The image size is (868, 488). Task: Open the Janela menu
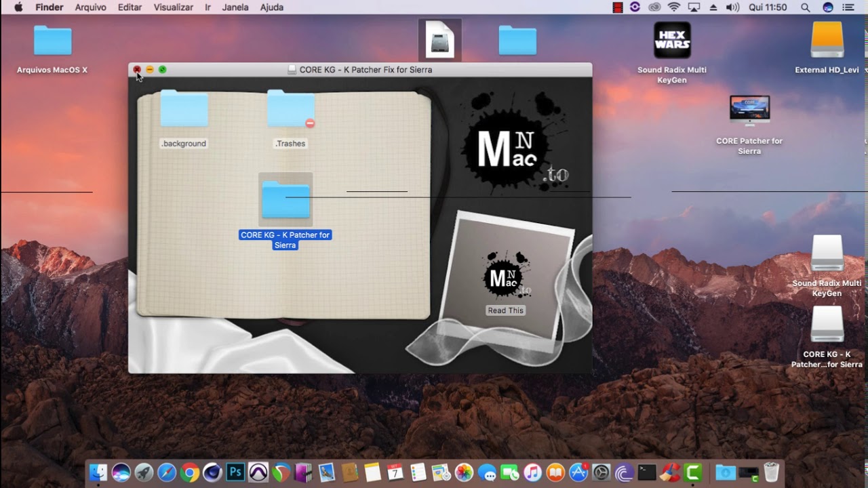tap(235, 7)
